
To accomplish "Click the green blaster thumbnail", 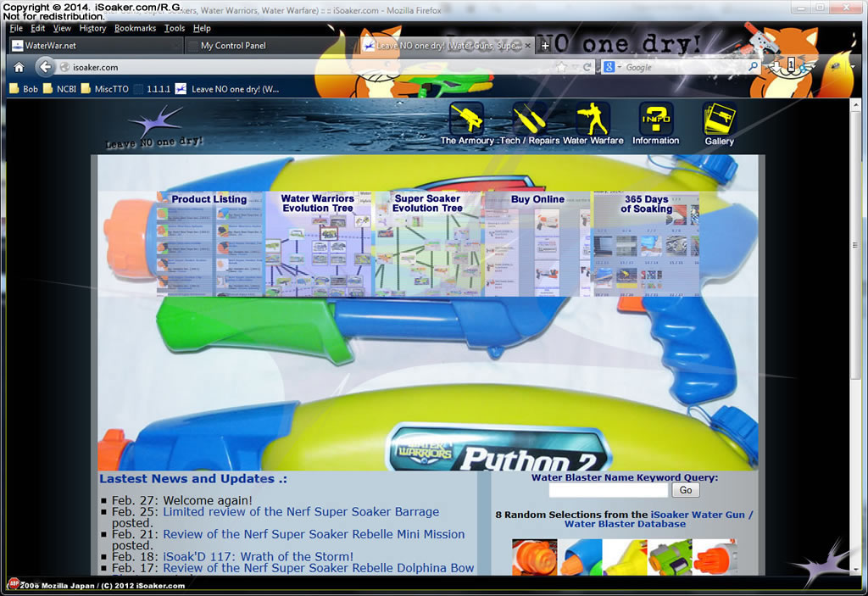I will coord(670,557).
